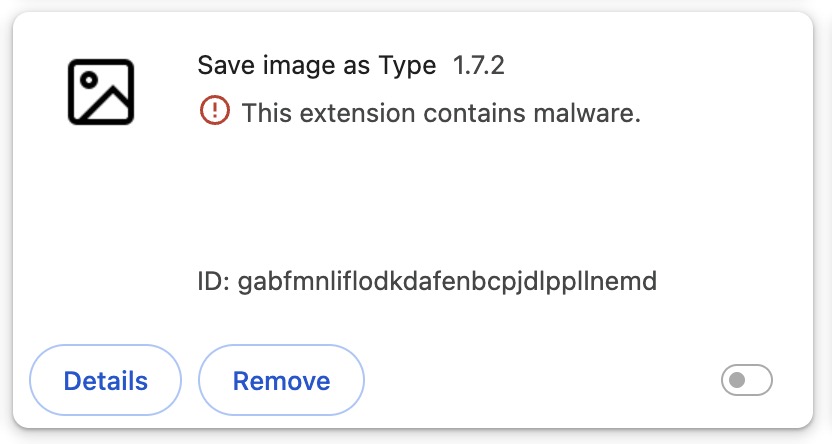Click the version number 1.7.2
This screenshot has width=832, height=444.
click(x=480, y=66)
